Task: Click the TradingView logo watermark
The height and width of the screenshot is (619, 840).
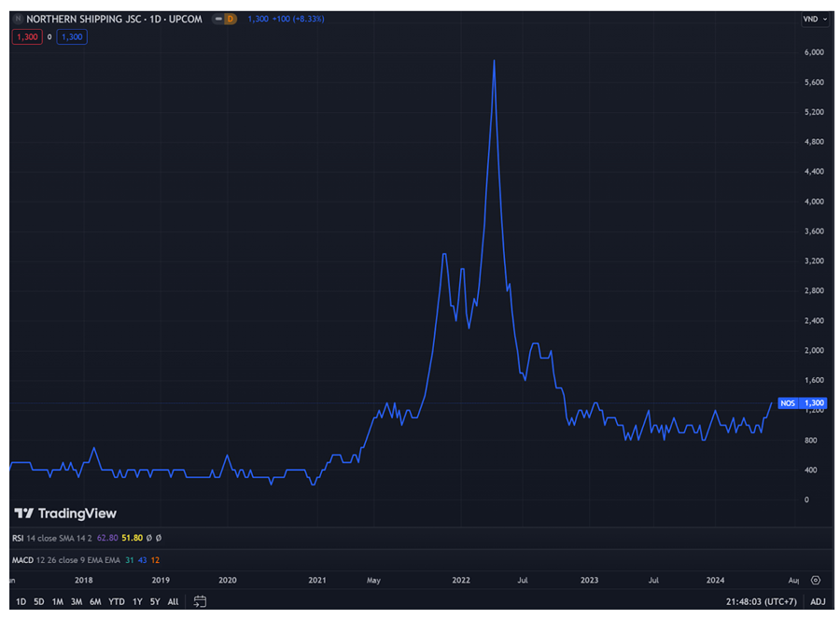Action: [65, 513]
